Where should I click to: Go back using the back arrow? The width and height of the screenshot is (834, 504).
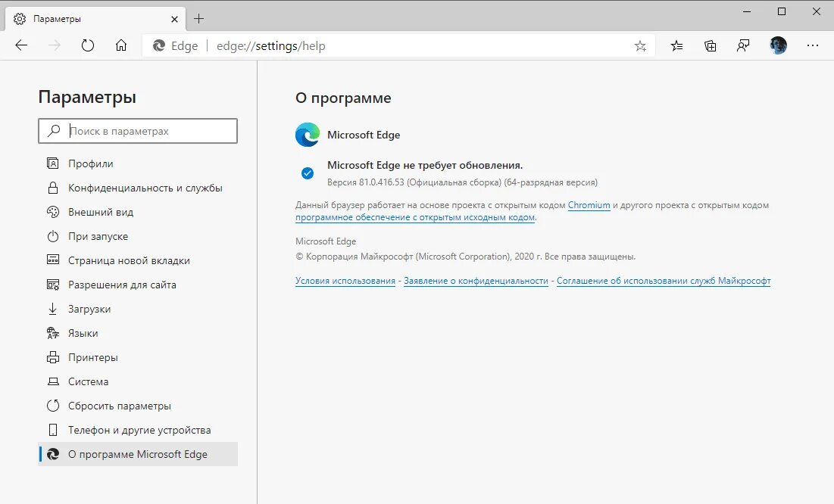pyautogui.click(x=21, y=45)
